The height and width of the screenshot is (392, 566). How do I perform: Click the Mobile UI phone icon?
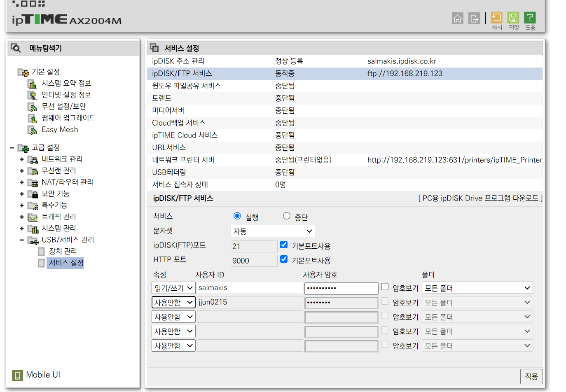pyautogui.click(x=17, y=375)
